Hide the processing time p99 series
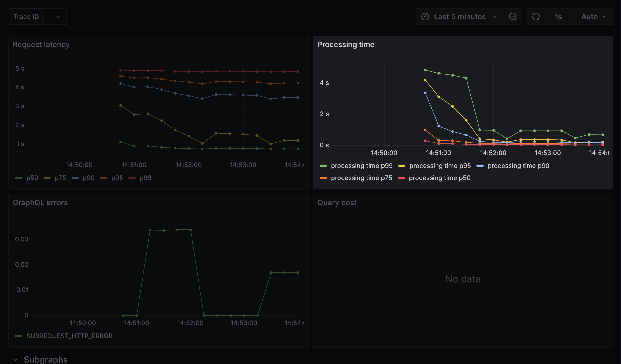Screen dimensions: 621x364 362,166
